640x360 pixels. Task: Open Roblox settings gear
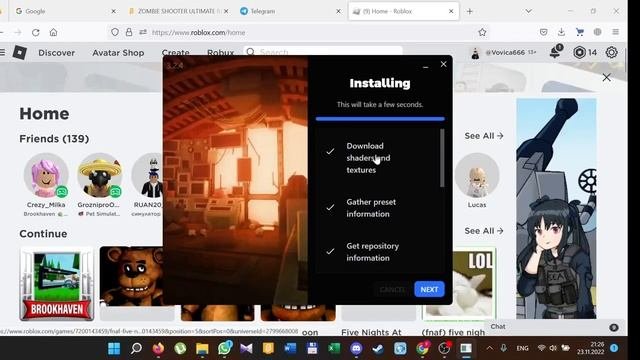(611, 52)
